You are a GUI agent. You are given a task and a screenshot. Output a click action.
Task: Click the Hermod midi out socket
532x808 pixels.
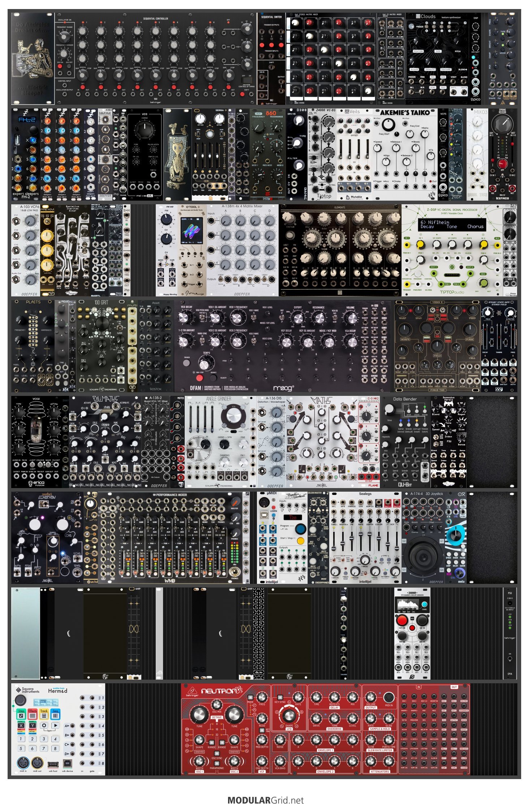pos(37,763)
